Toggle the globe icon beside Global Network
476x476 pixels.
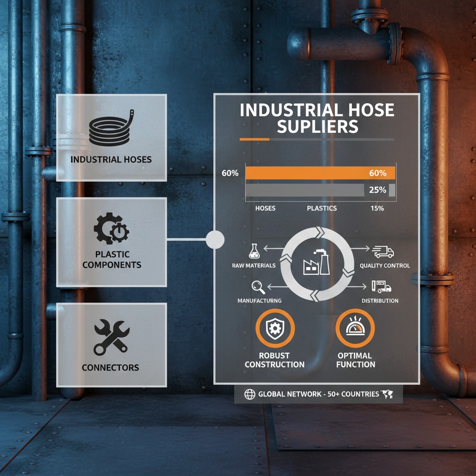(x=249, y=393)
